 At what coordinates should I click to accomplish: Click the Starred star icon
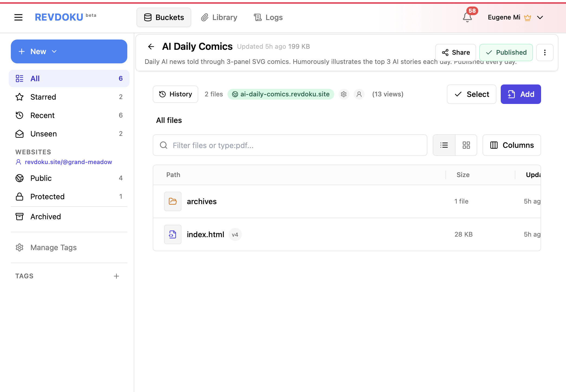[x=19, y=97]
